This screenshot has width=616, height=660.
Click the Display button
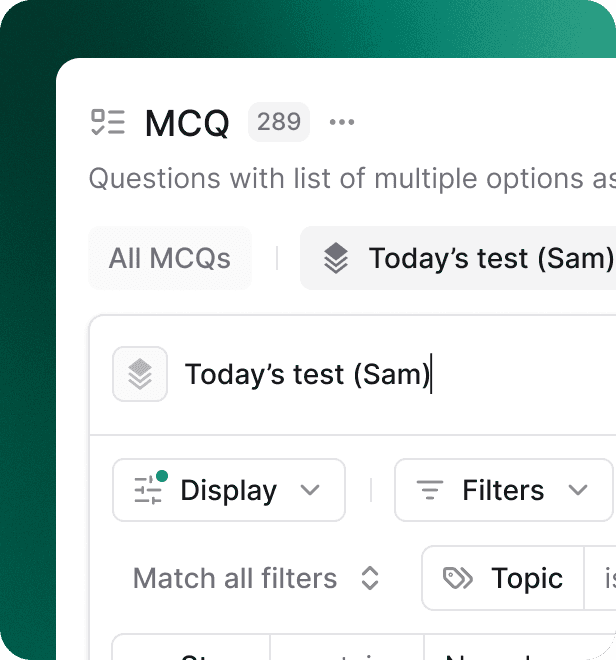click(229, 490)
